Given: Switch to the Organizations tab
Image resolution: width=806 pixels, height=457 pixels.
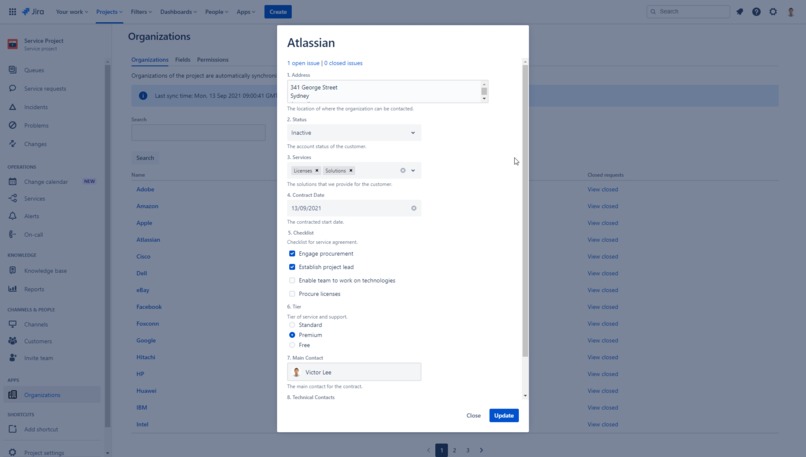Looking at the screenshot, I should tap(150, 60).
